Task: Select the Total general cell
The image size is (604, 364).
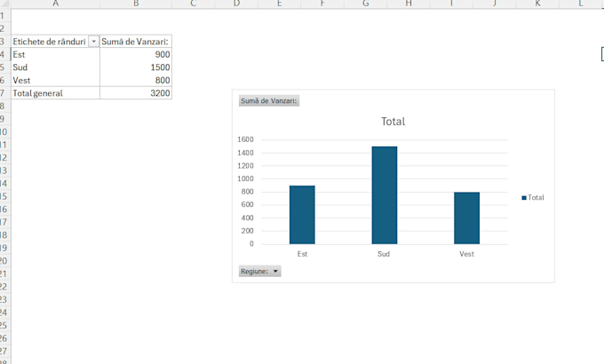Action: [x=55, y=93]
